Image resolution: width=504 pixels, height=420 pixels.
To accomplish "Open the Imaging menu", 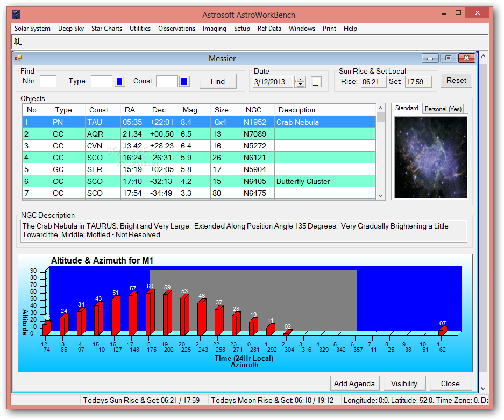I will pos(215,29).
